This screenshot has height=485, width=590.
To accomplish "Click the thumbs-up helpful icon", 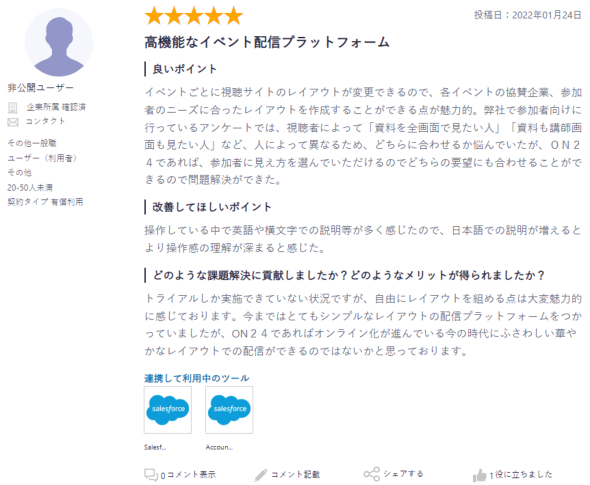I will (479, 475).
